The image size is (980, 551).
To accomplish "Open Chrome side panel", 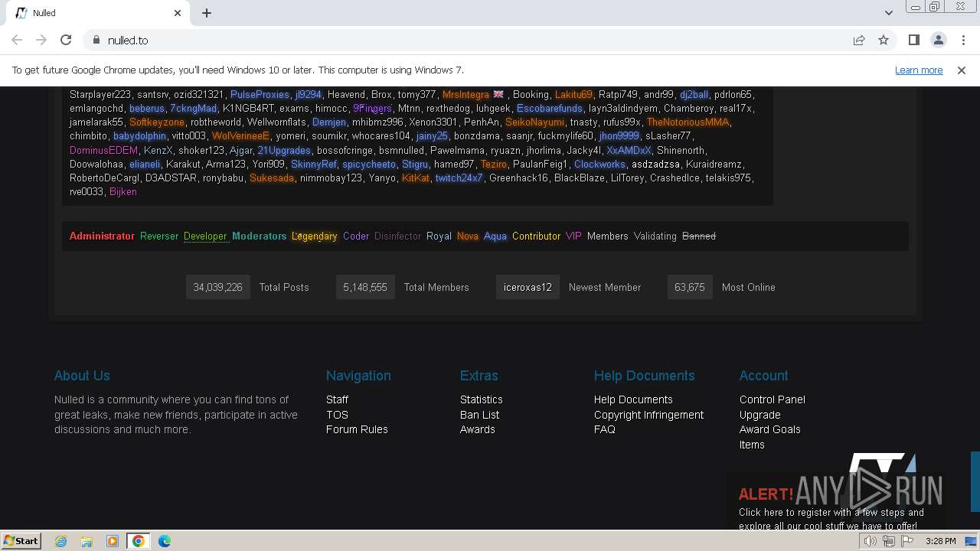I will 913,40.
